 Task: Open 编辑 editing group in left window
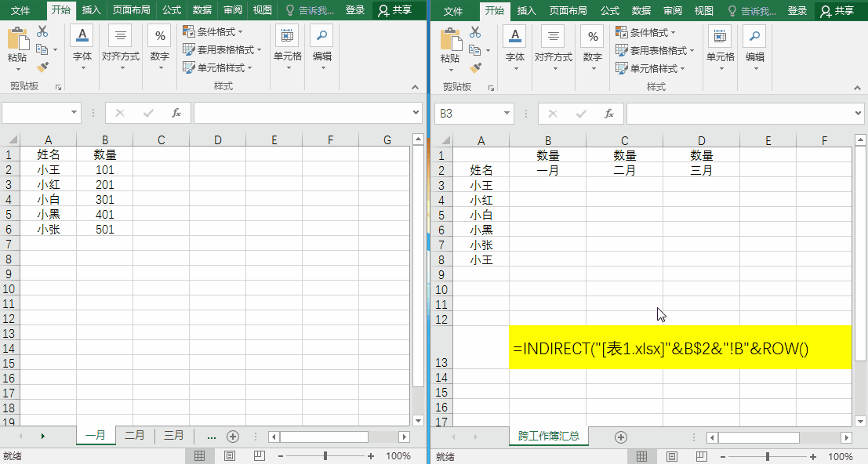click(322, 48)
